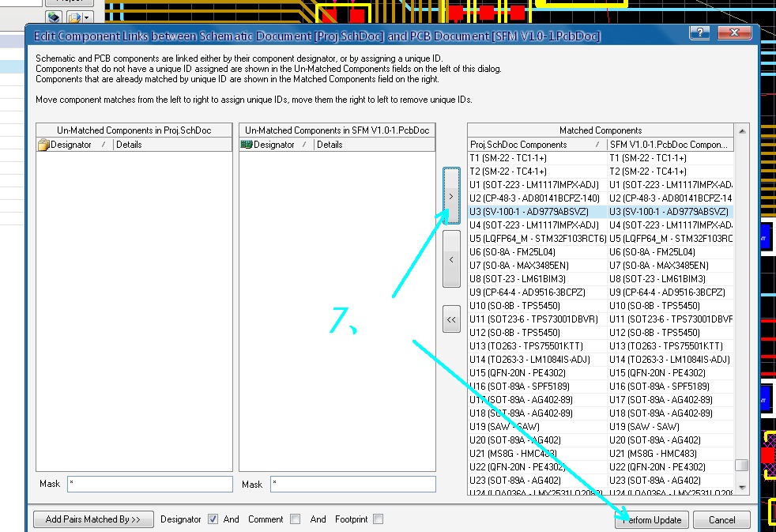Select U20 AG402 in PcbDoc column
Image resolution: width=776 pixels, height=532 pixels.
pos(671,440)
